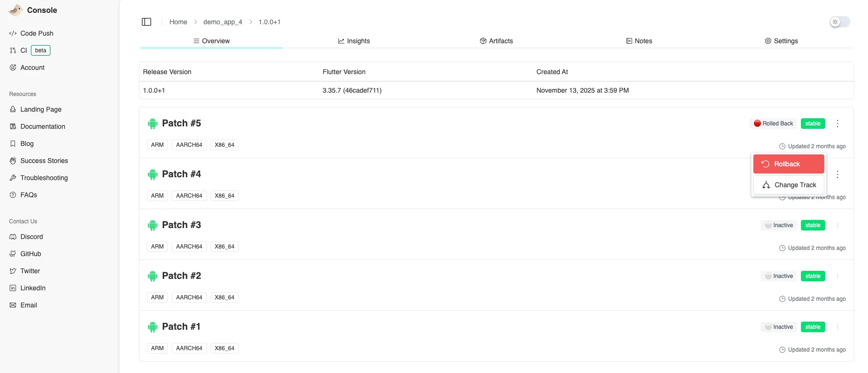Image resolution: width=868 pixels, height=373 pixels.
Task: Click AARCH64 tag under Patch #2
Action: click(189, 297)
